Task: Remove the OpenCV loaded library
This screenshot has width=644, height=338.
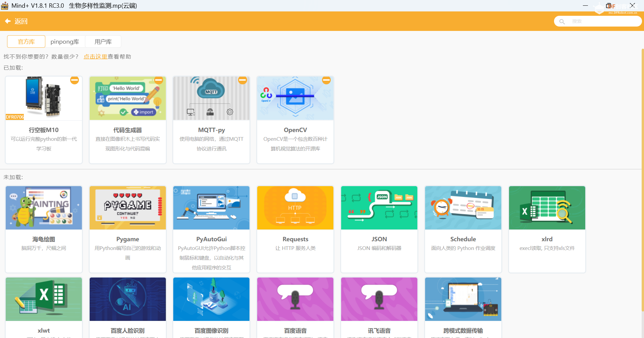Action: point(326,80)
